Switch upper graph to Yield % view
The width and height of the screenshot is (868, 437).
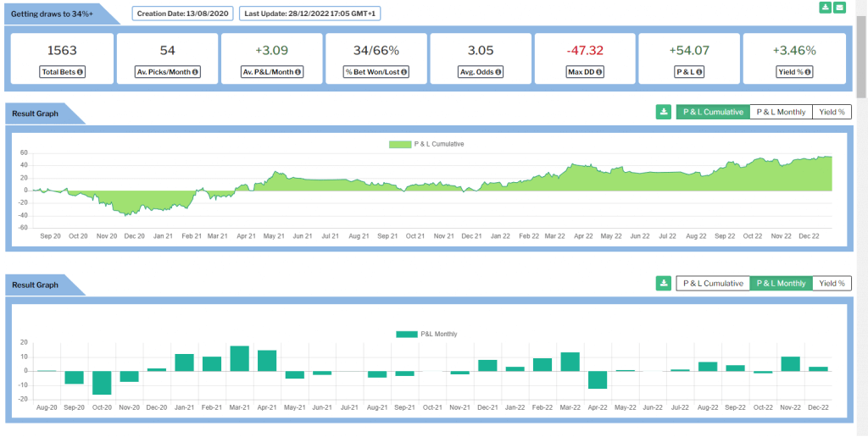(831, 112)
